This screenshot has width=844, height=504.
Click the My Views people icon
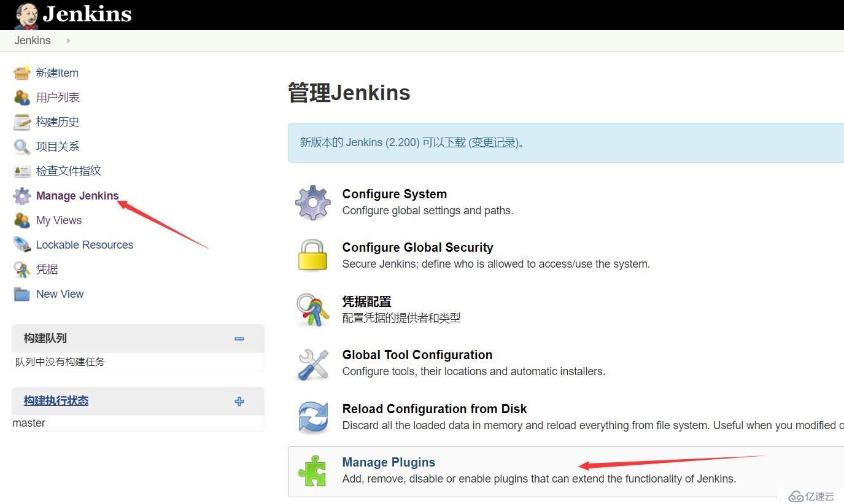tap(22, 220)
